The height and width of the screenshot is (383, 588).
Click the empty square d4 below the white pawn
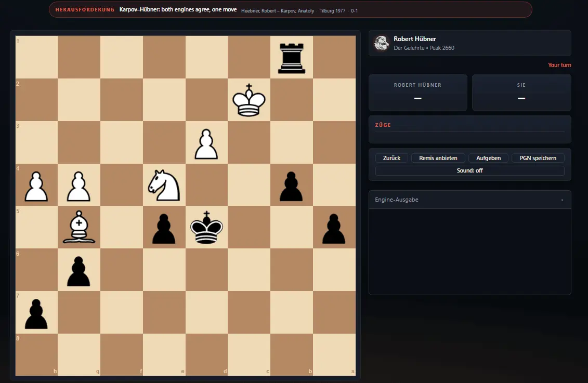pyautogui.click(x=206, y=185)
